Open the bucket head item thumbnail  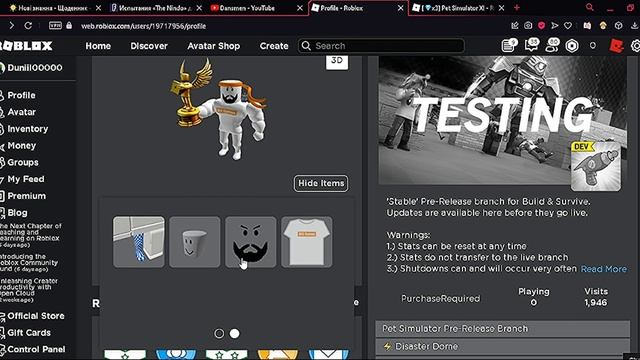coord(195,242)
